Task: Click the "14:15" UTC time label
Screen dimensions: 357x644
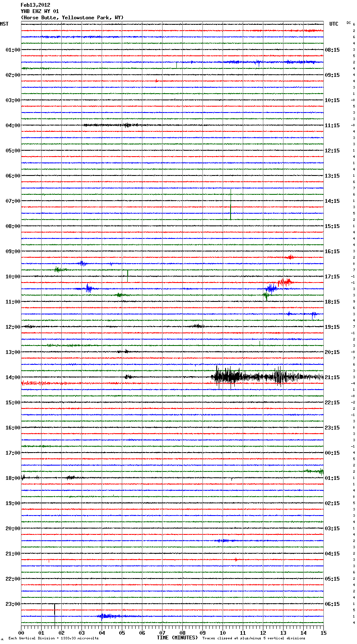Action: coord(332,201)
